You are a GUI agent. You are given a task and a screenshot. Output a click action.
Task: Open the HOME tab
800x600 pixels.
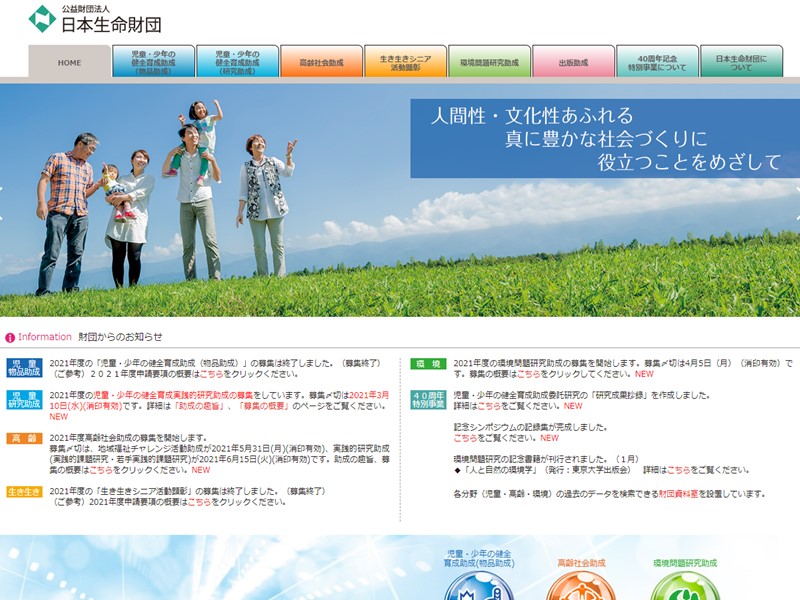(x=69, y=62)
